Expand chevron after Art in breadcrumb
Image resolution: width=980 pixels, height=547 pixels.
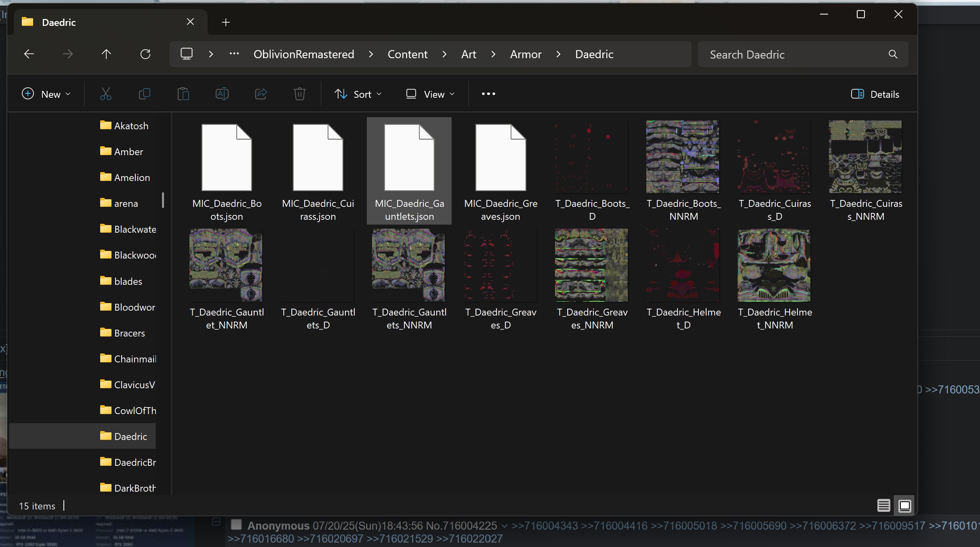(493, 54)
